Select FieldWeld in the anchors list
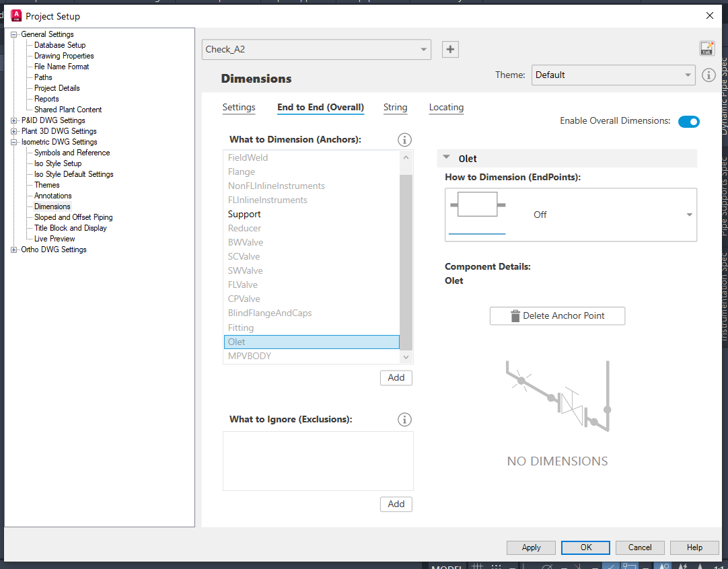The height and width of the screenshot is (569, 728). click(311, 158)
